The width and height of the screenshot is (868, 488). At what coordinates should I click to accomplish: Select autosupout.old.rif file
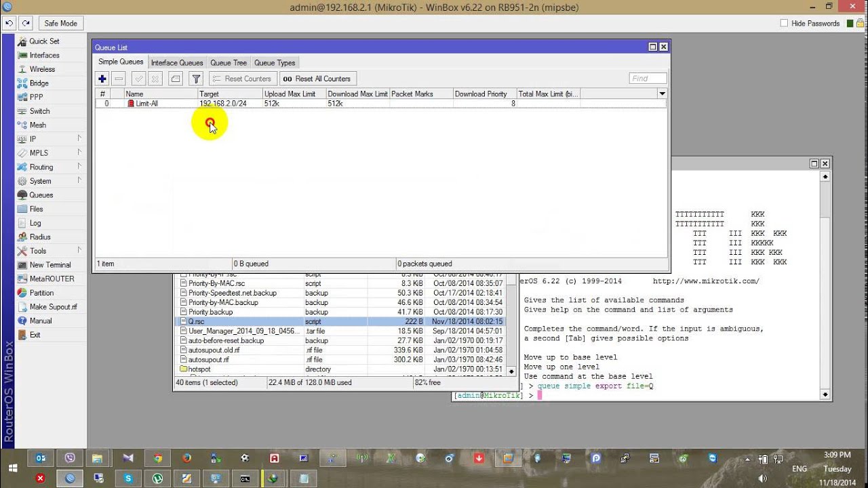[x=340, y=350]
